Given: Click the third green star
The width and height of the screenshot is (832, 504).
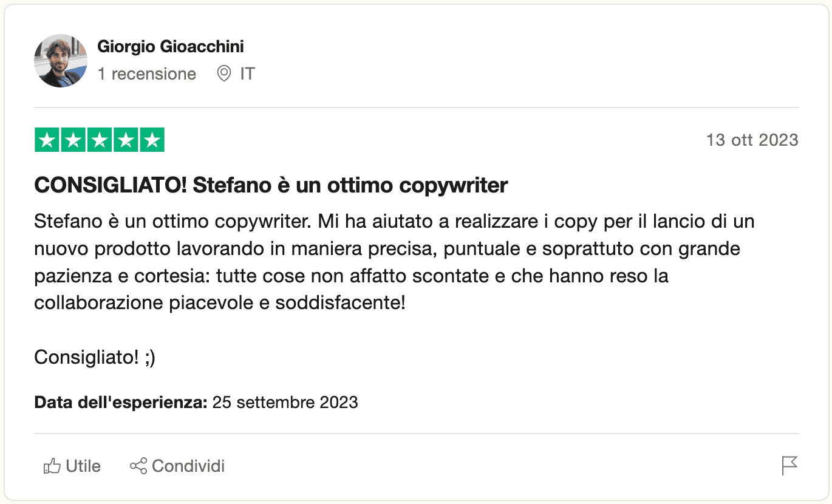Looking at the screenshot, I should tap(100, 140).
